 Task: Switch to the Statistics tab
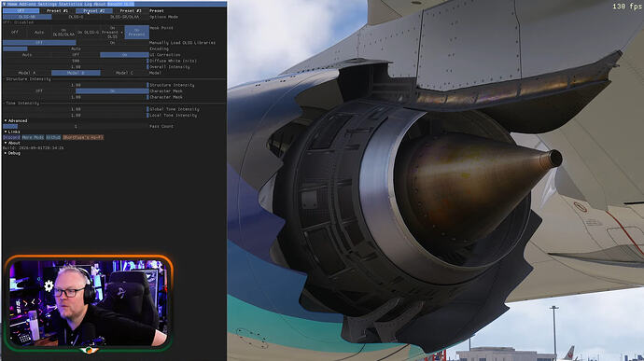point(71,4)
